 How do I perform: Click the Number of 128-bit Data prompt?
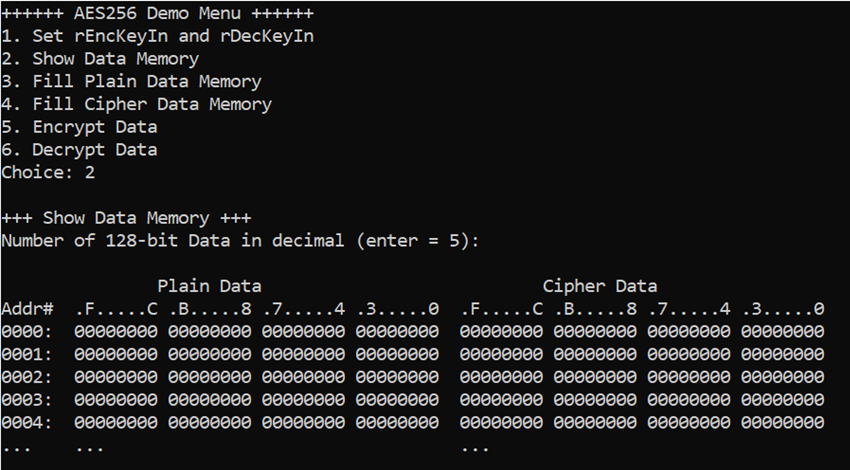pos(240,240)
